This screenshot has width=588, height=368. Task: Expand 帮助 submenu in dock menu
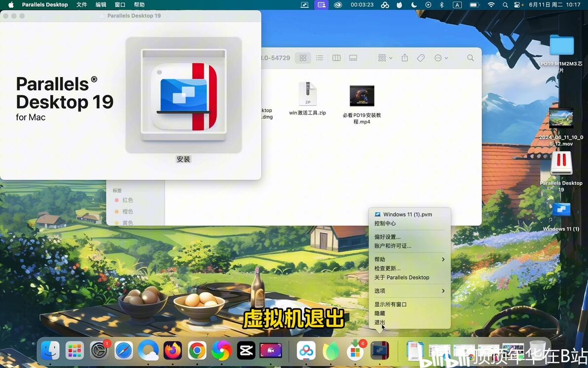click(x=409, y=259)
